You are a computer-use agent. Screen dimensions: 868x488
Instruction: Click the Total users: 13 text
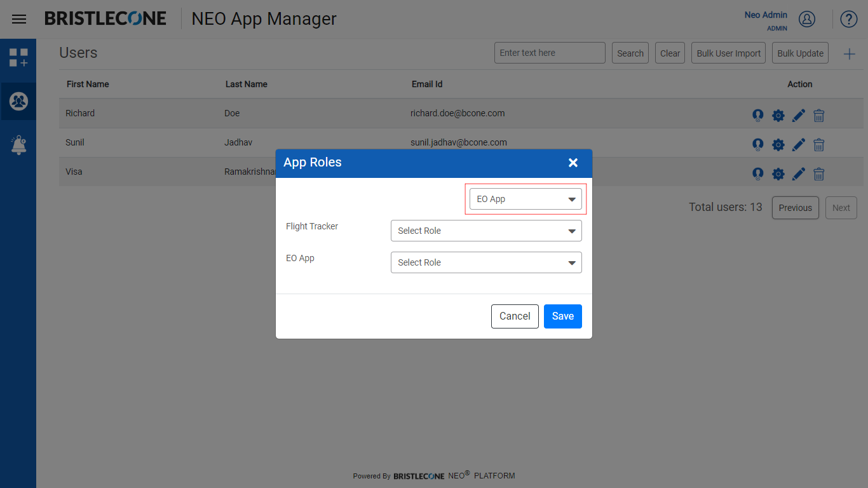point(726,207)
